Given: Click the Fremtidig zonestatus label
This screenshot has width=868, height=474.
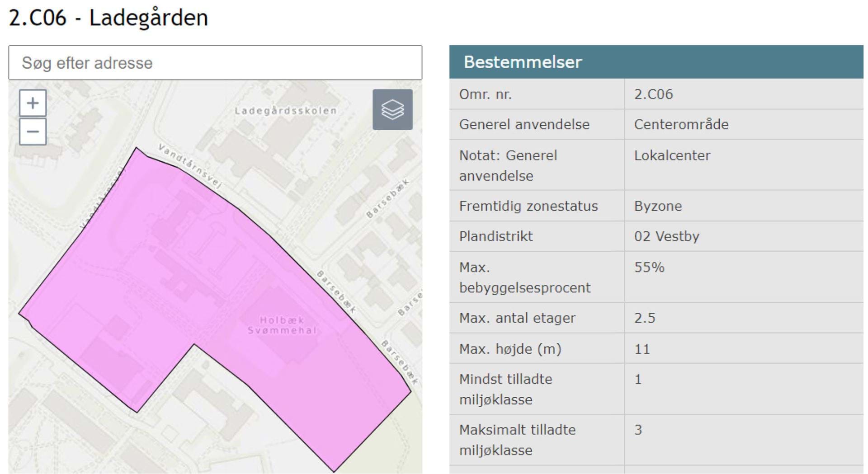Looking at the screenshot, I should 528,206.
